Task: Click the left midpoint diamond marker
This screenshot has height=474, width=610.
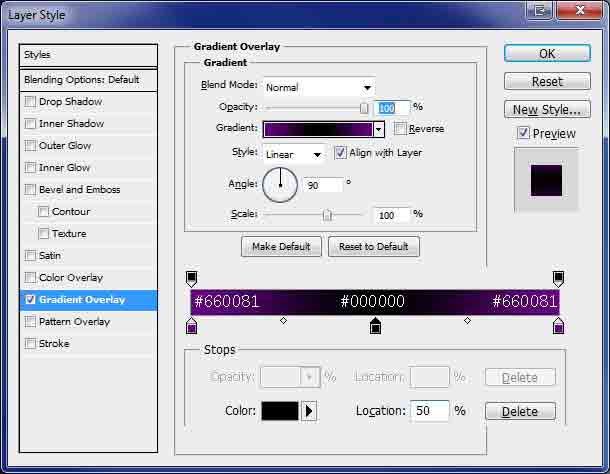Action: pyautogui.click(x=283, y=321)
